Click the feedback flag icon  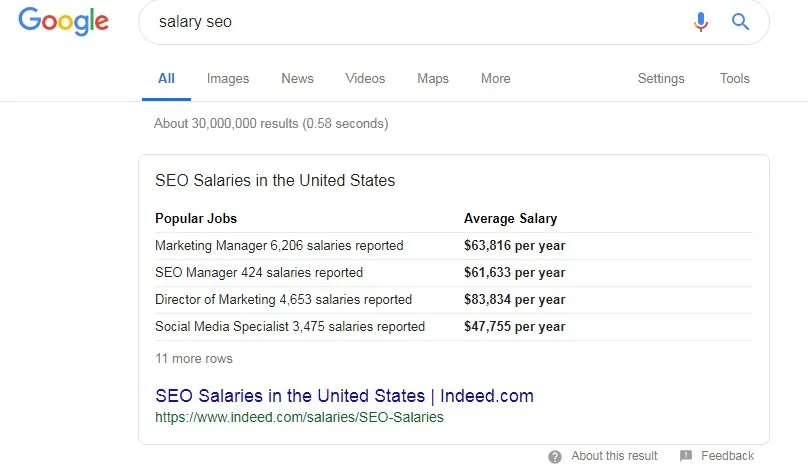coord(685,456)
